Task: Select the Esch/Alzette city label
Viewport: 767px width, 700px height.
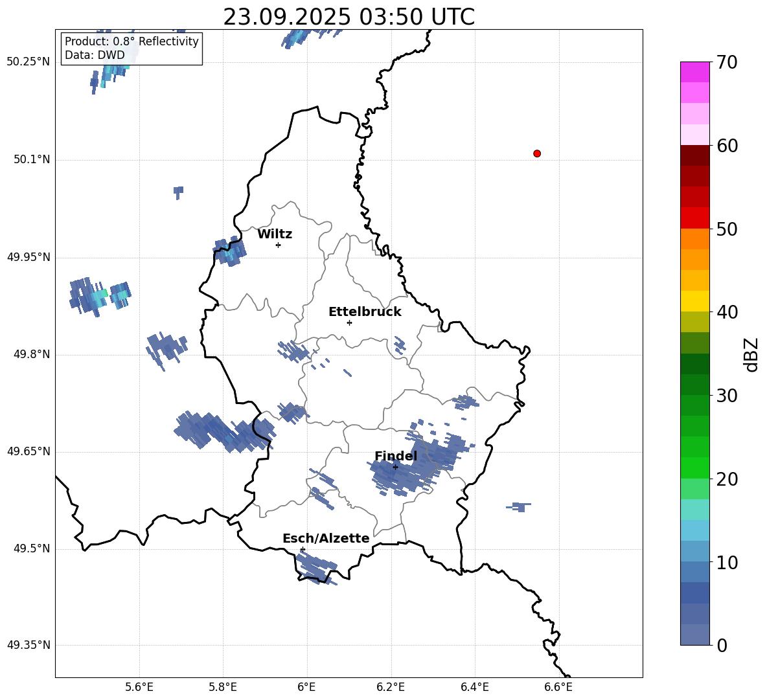Action: (x=326, y=538)
